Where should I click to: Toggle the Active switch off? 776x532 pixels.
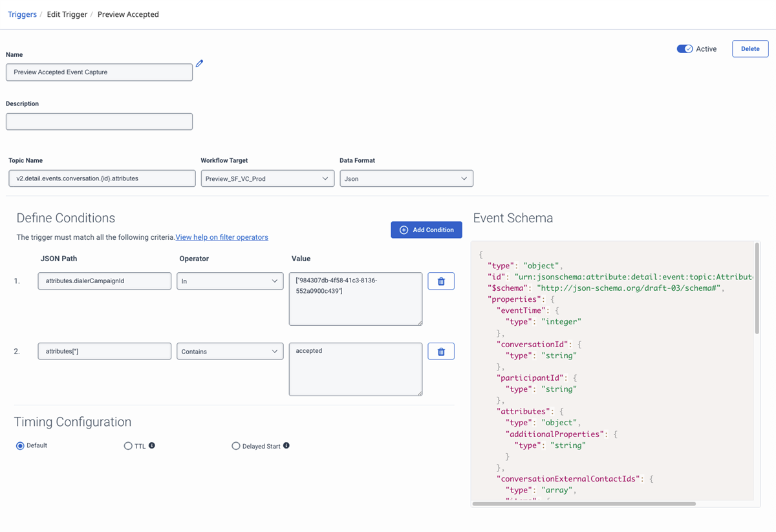[685, 48]
